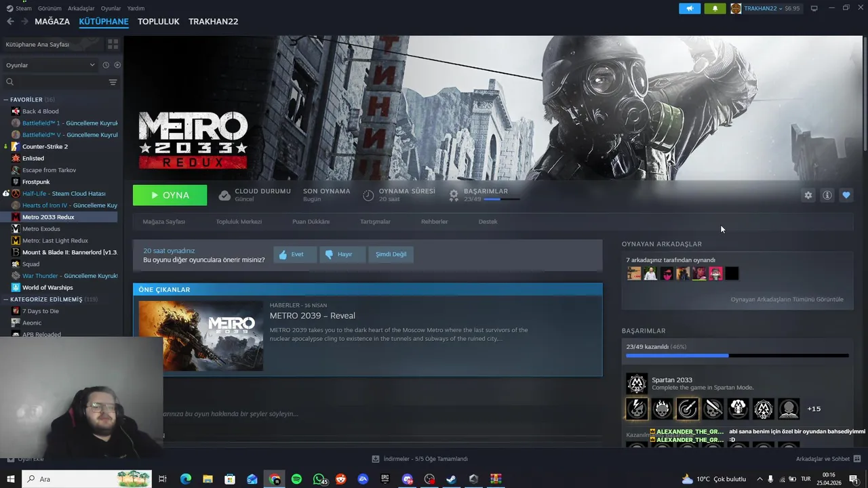868x488 pixels.
Task: Open the green notifications bell
Action: pos(715,8)
